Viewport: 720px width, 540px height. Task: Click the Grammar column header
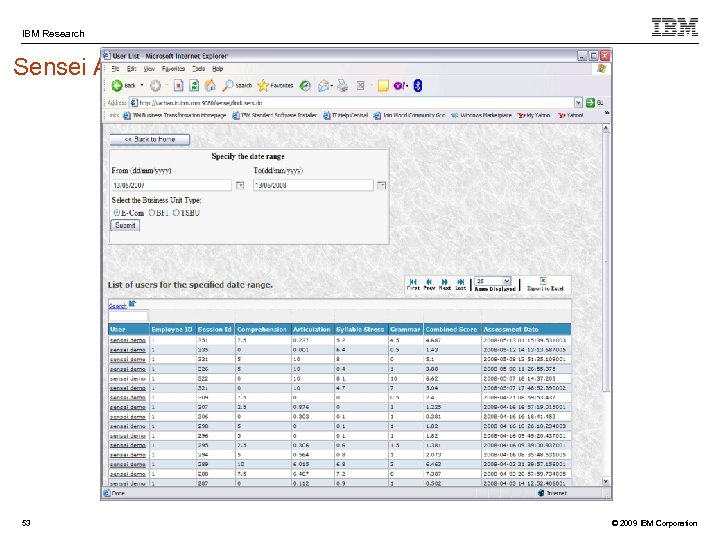tap(405, 329)
